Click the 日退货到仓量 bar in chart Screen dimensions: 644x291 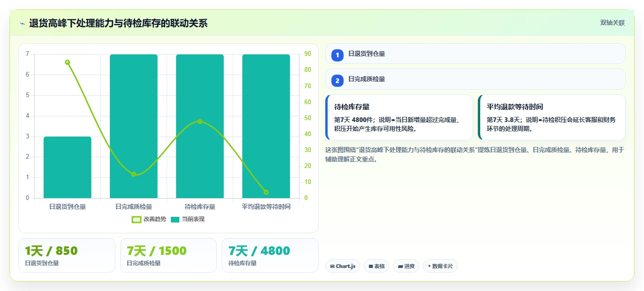point(68,168)
